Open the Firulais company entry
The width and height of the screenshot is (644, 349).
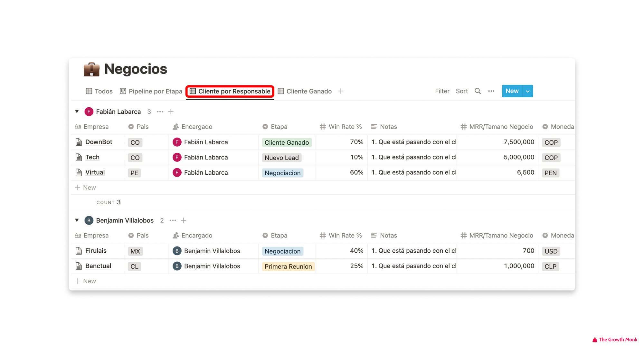point(96,251)
